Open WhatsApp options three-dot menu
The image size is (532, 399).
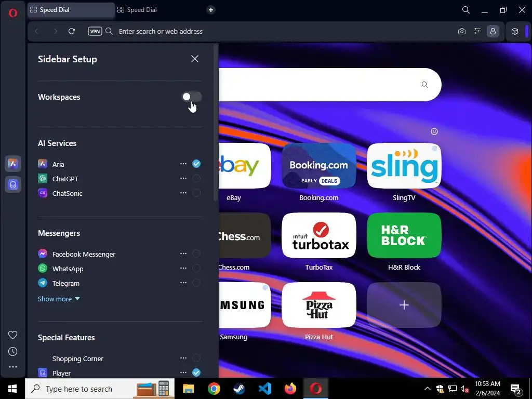[183, 268]
